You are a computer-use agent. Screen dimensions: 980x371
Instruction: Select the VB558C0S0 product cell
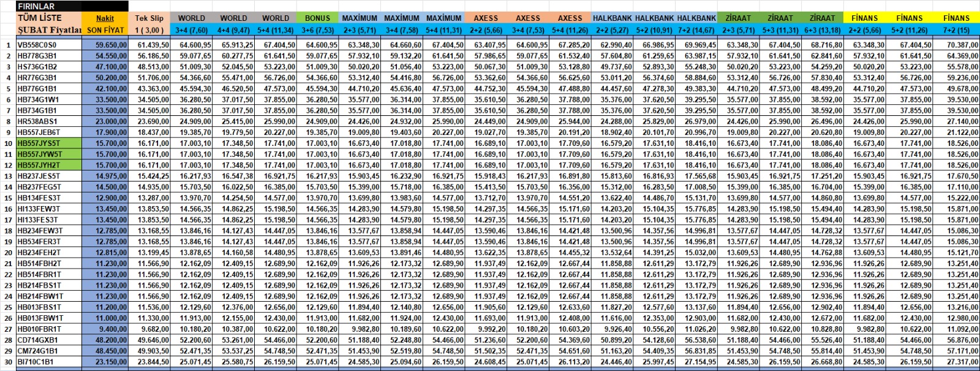tap(49, 45)
